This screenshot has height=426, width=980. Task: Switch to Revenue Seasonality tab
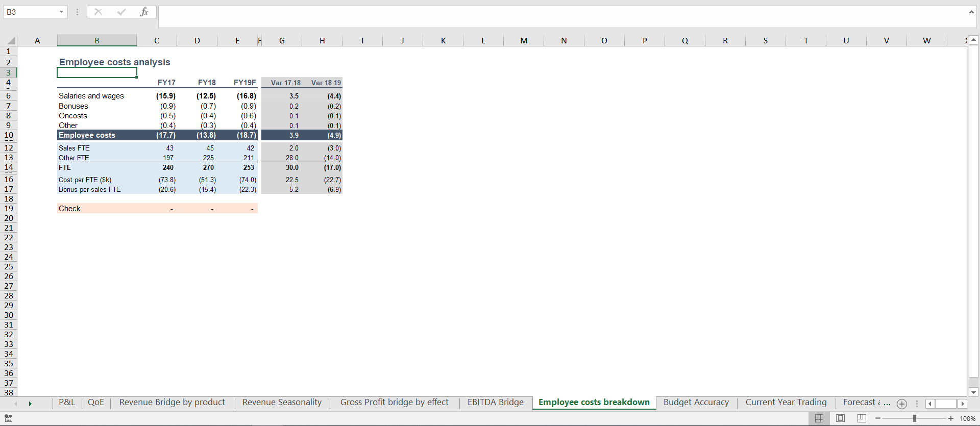point(282,403)
